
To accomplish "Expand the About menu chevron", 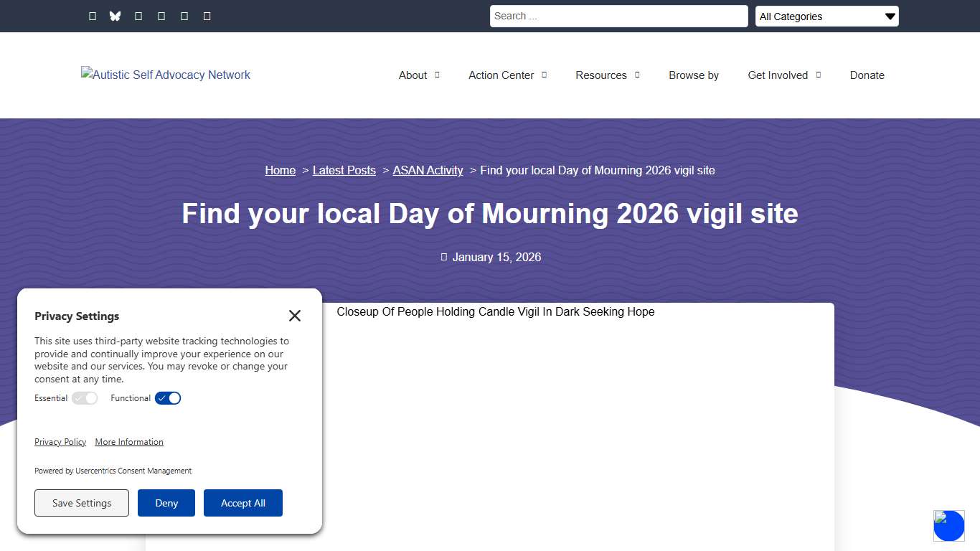I will pyautogui.click(x=438, y=75).
